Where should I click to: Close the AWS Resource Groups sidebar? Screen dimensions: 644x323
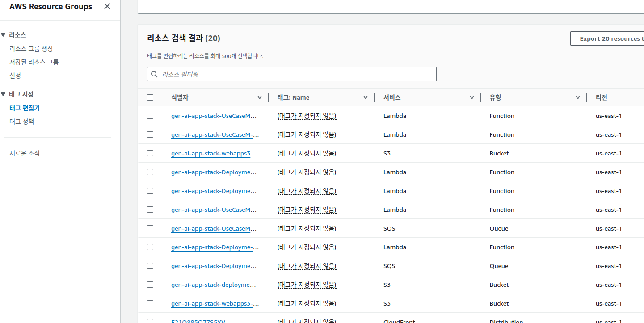coord(107,6)
